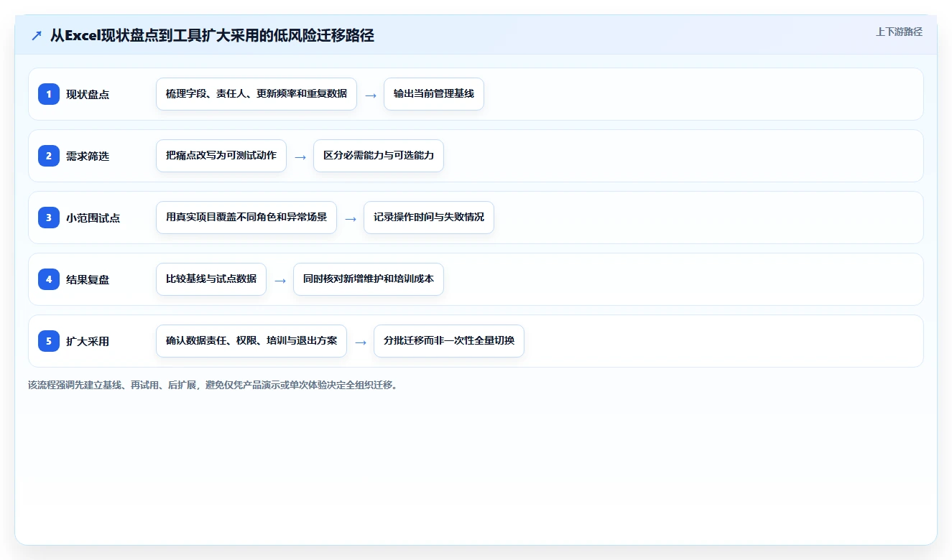Click the 梳理字段、责任人、更新频率和重复数据 box
The image size is (952, 560).
(x=257, y=94)
